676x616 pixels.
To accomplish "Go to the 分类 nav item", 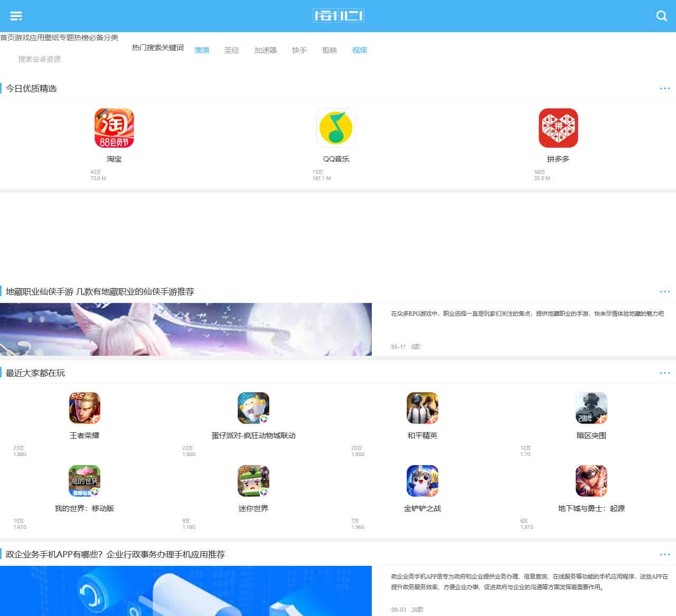I will pos(111,37).
